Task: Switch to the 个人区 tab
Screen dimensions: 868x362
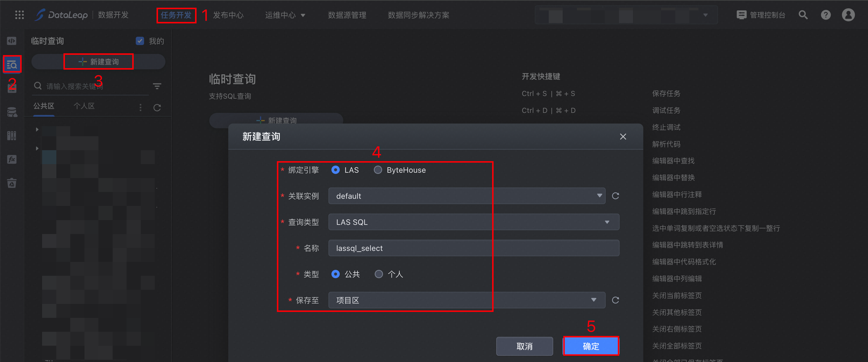Action: [84, 106]
